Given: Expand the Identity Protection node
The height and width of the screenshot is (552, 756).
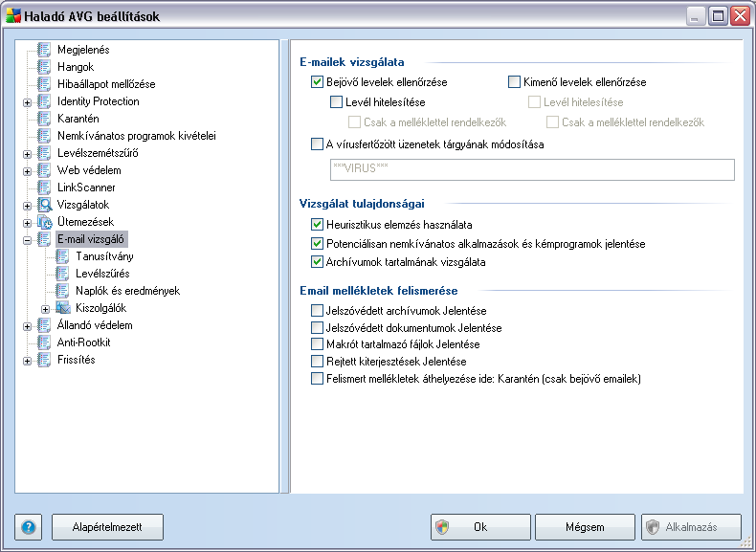Looking at the screenshot, I should 28,102.
